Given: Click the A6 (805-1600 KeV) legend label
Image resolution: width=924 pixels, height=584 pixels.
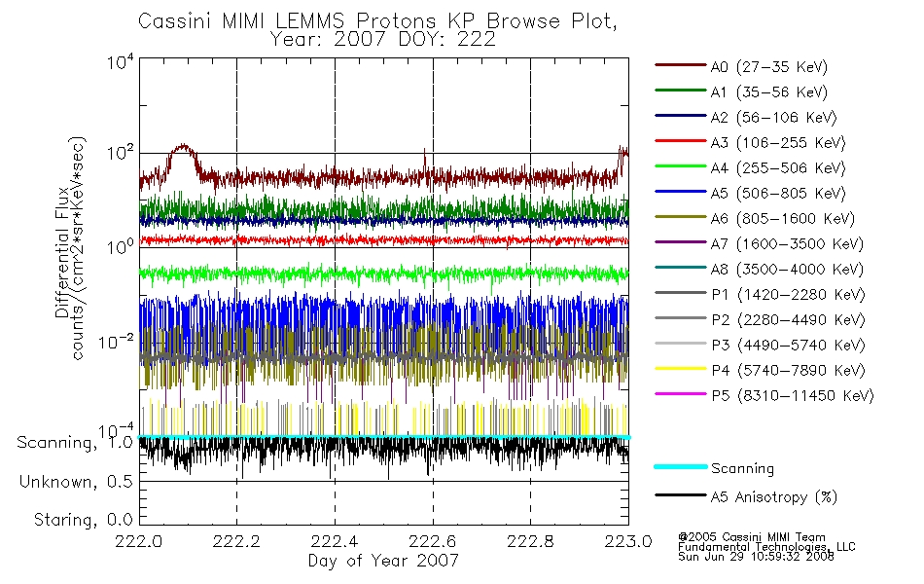Looking at the screenshot, I should (783, 219).
